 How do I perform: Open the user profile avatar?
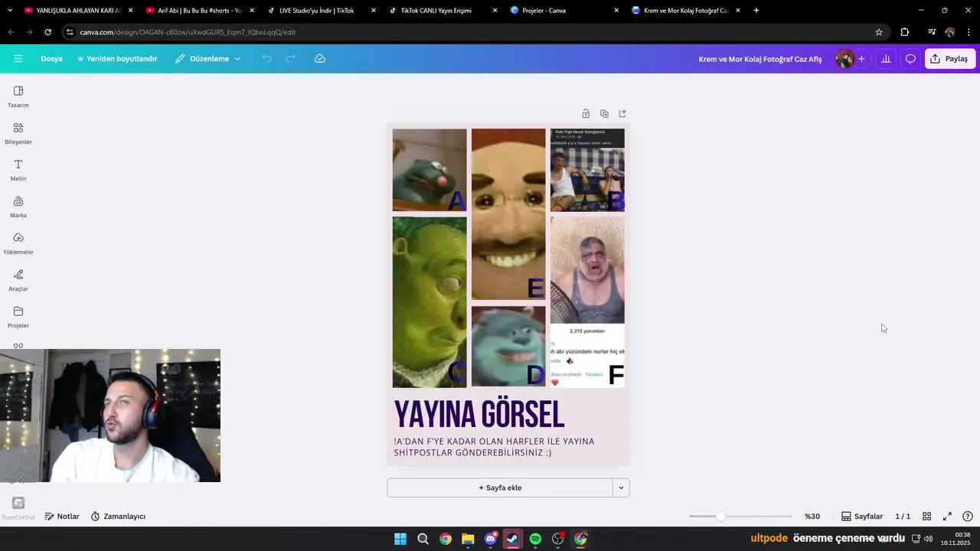[844, 59]
